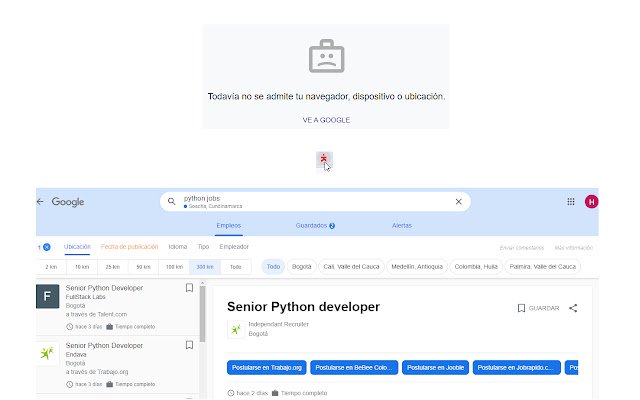Click Soacha, Cundinamarca location label
640x400 pixels.
tap(215, 207)
